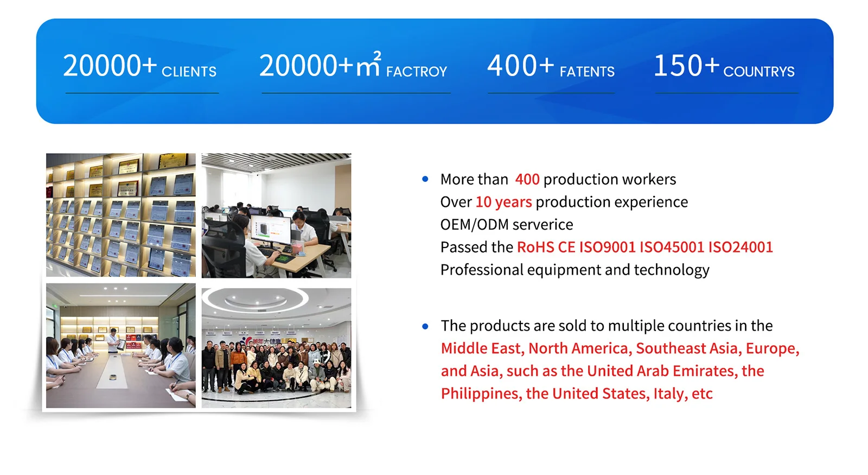Open the certificate wall display photo
The width and height of the screenshot is (868, 475).
coord(120,215)
